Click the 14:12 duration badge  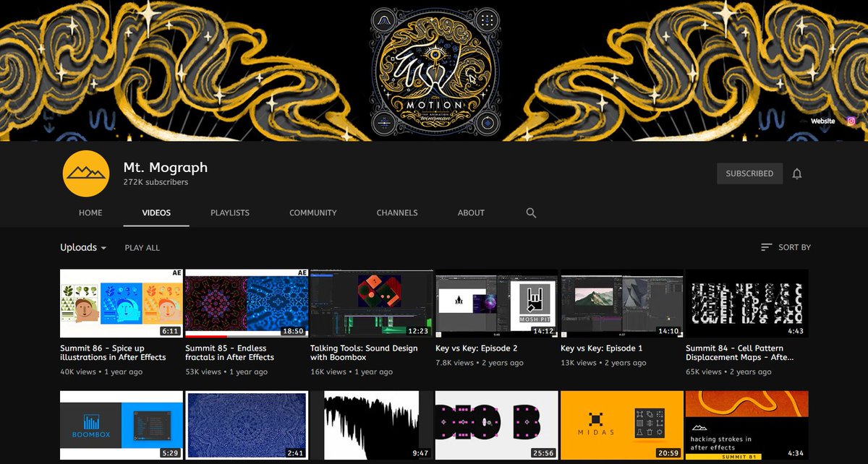tap(544, 331)
